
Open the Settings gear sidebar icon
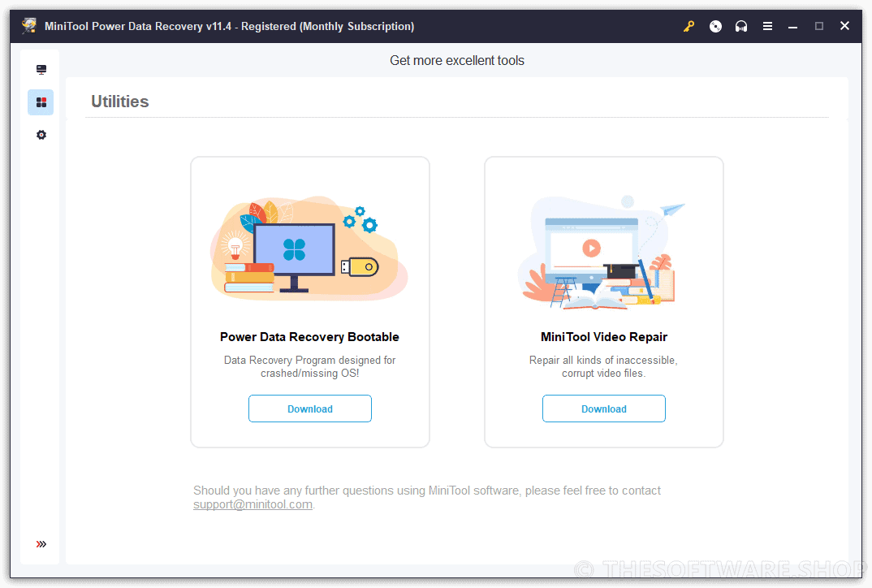(41, 135)
